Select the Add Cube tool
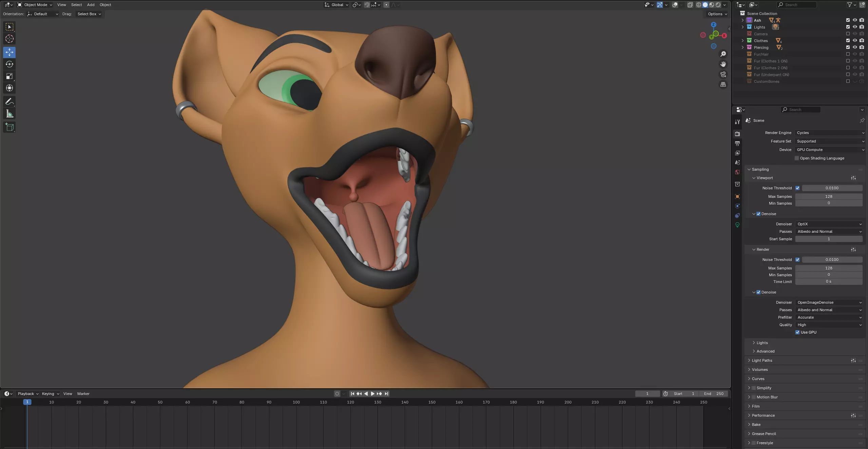 (x=9, y=127)
